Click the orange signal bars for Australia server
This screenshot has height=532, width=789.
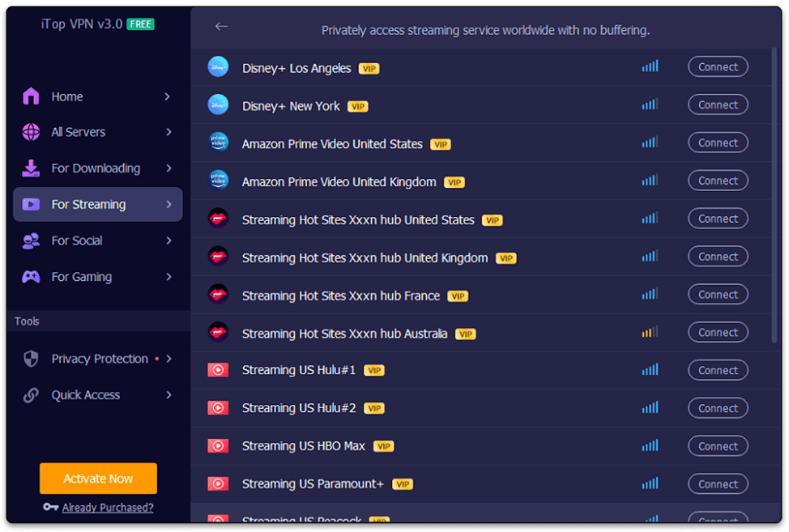tap(650, 331)
